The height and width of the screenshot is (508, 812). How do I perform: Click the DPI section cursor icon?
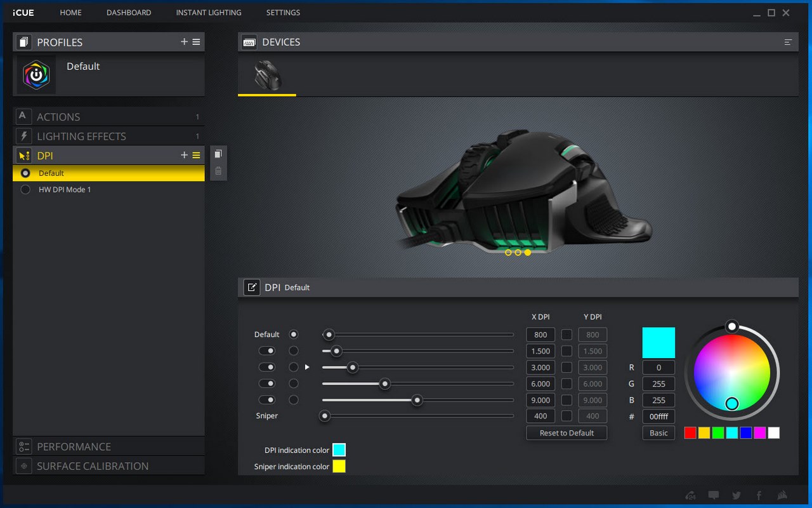pyautogui.click(x=23, y=155)
